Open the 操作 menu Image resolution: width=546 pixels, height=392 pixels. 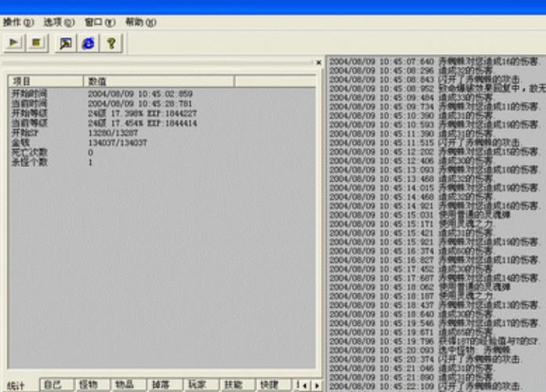(19, 22)
